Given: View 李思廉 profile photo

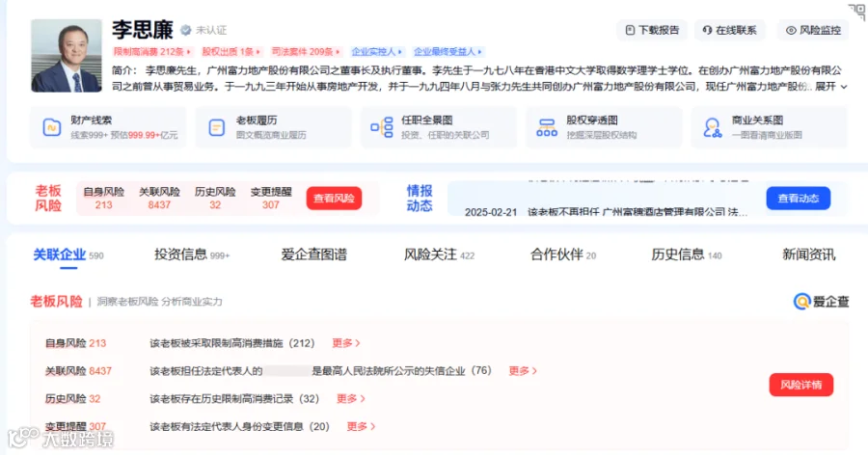Looking at the screenshot, I should [67, 55].
